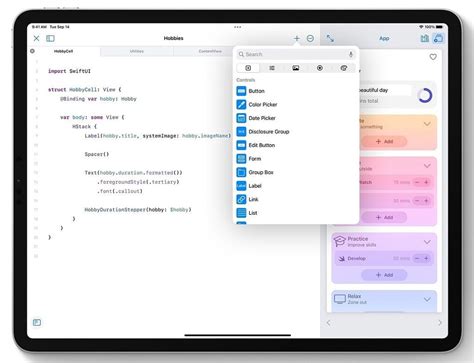474x363 pixels.
Task: Increase the Develop duration with plus
Action: tap(426, 258)
